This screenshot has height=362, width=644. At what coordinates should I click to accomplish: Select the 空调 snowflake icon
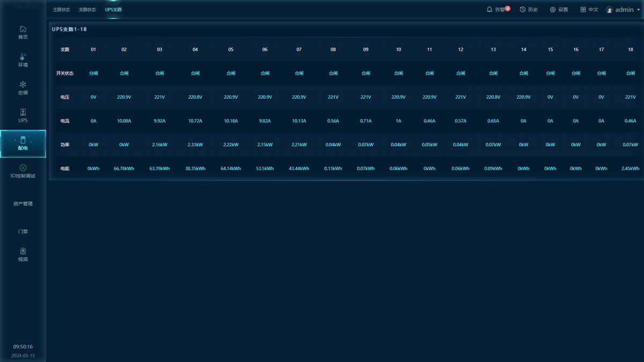pos(23,84)
